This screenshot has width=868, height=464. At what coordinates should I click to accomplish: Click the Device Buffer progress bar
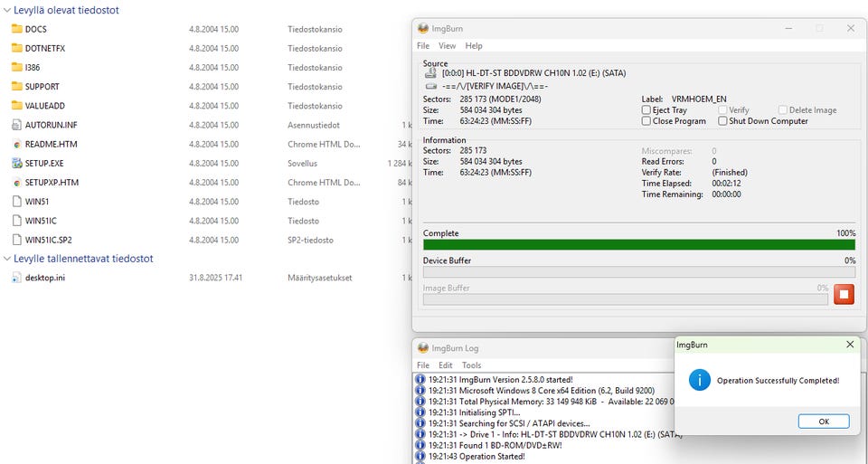(x=639, y=272)
